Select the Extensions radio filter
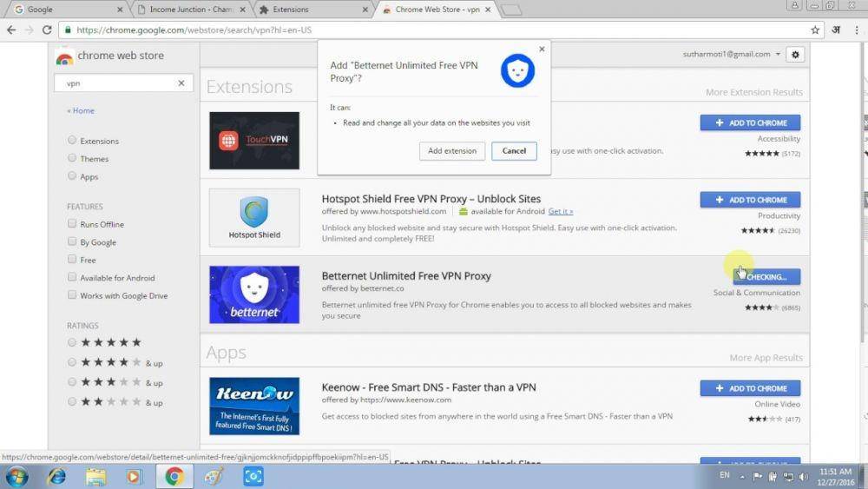 pyautogui.click(x=72, y=140)
